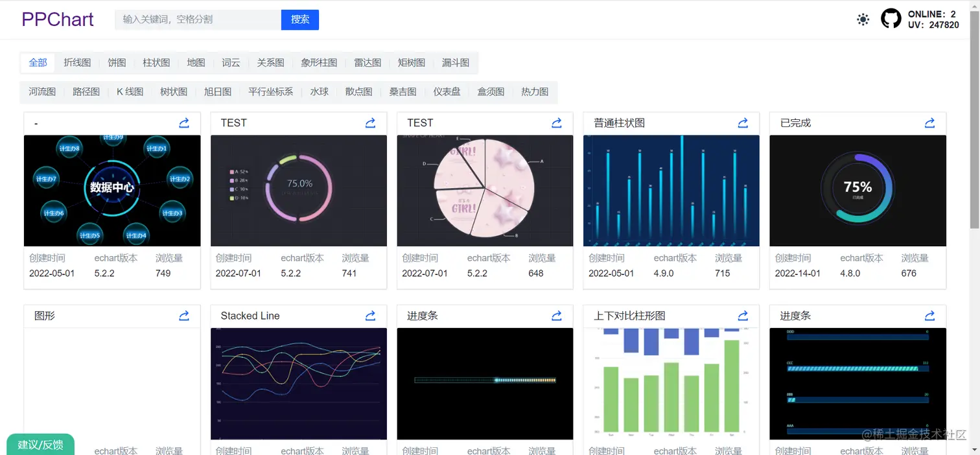Select the 词云 category tab

point(231,63)
